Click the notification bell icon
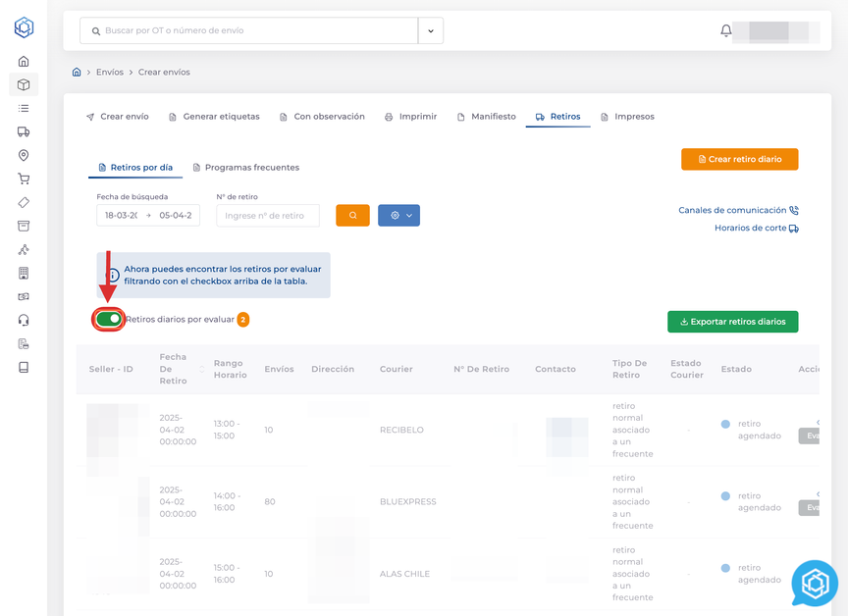Image resolution: width=848 pixels, height=616 pixels. 726,30
